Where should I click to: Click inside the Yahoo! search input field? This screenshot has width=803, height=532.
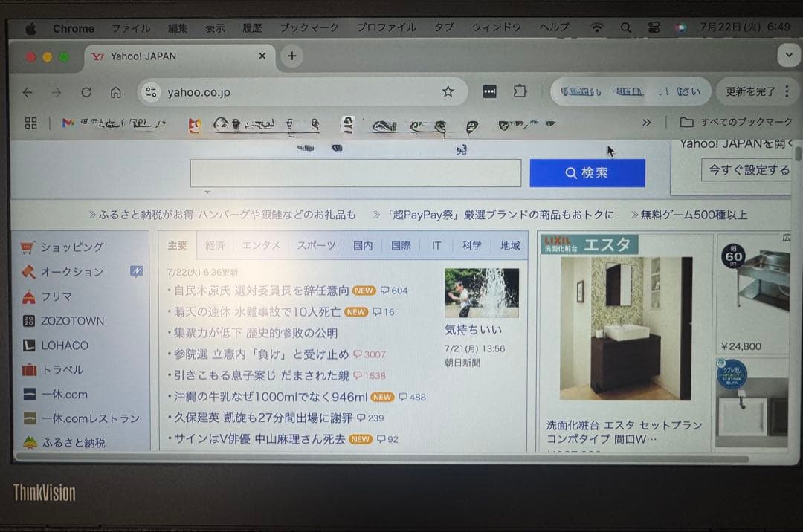[355, 173]
